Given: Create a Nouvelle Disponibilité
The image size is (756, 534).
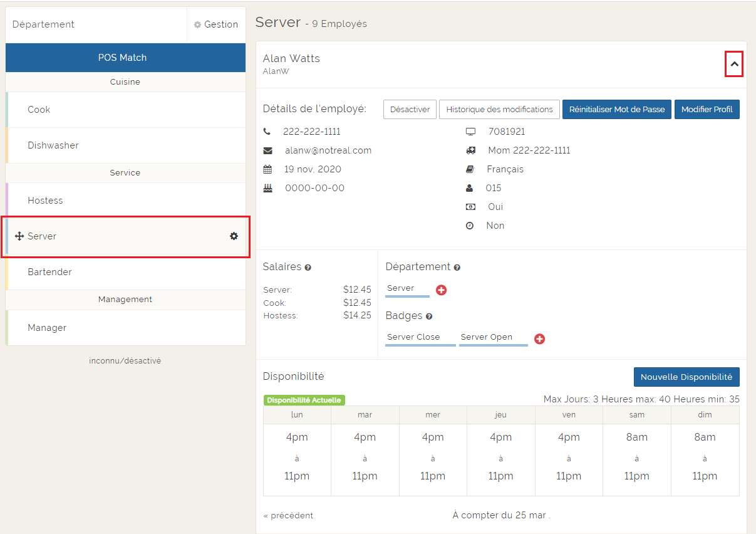Looking at the screenshot, I should coord(686,377).
